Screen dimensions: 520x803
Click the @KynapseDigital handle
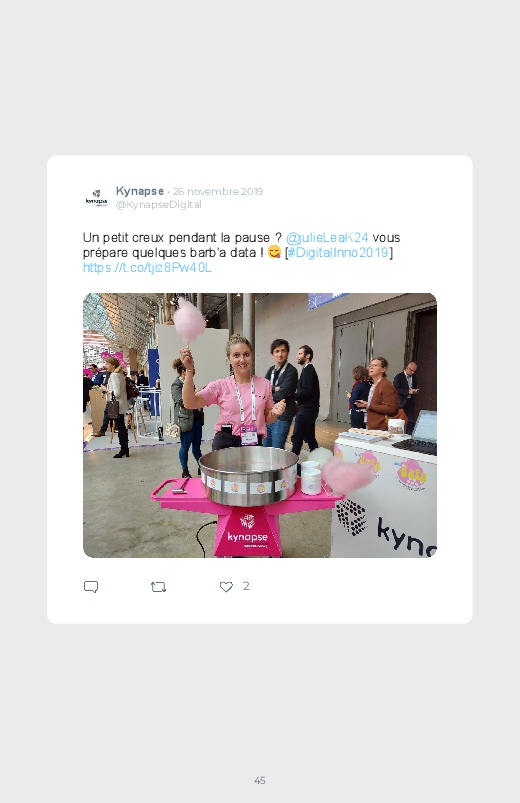[x=159, y=204]
